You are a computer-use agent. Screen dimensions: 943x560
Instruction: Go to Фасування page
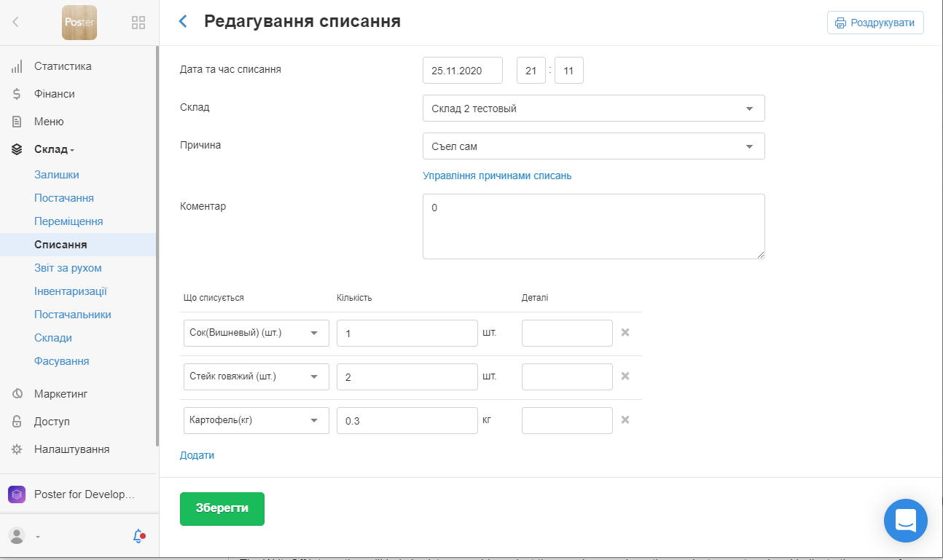62,361
